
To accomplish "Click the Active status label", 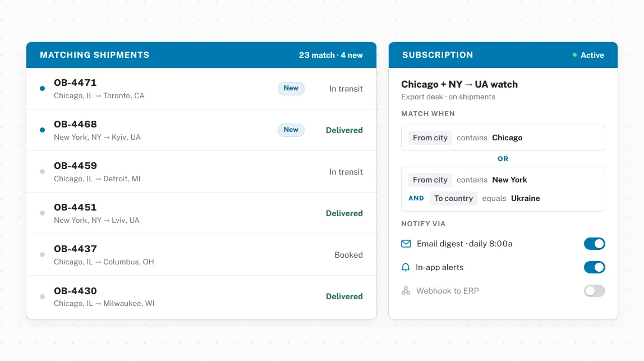I will tap(592, 55).
